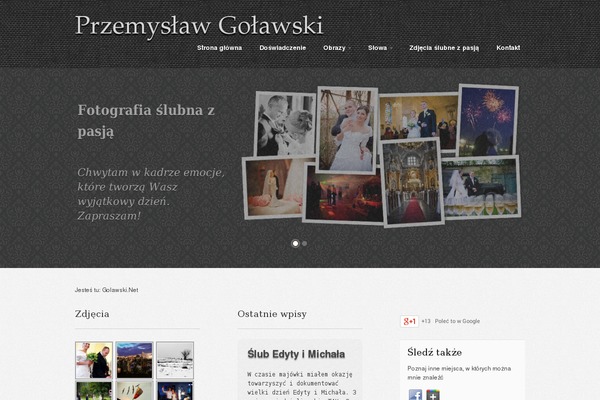The width and height of the screenshot is (600, 400).
Task: Click the g+1 recommend button
Action: [409, 321]
